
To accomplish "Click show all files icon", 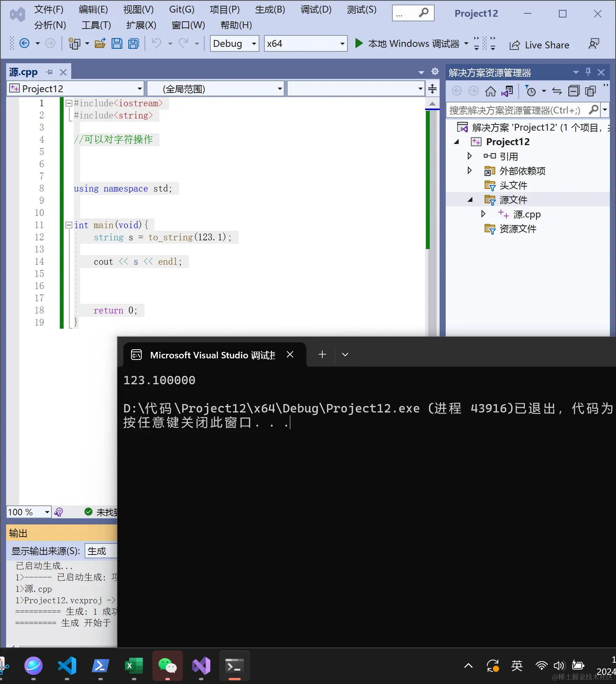I will click(x=590, y=91).
